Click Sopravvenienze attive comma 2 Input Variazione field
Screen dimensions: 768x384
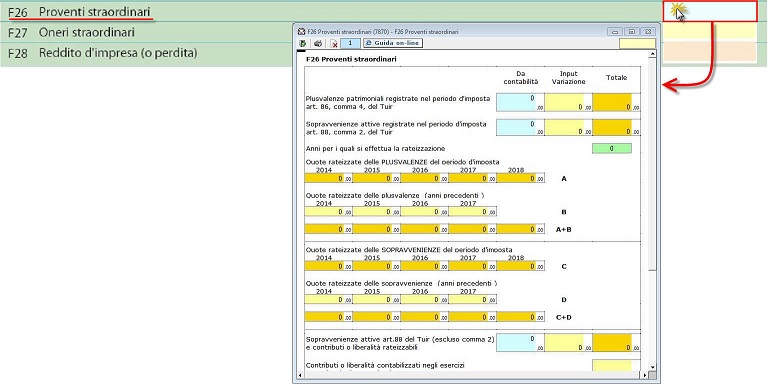[568, 127]
